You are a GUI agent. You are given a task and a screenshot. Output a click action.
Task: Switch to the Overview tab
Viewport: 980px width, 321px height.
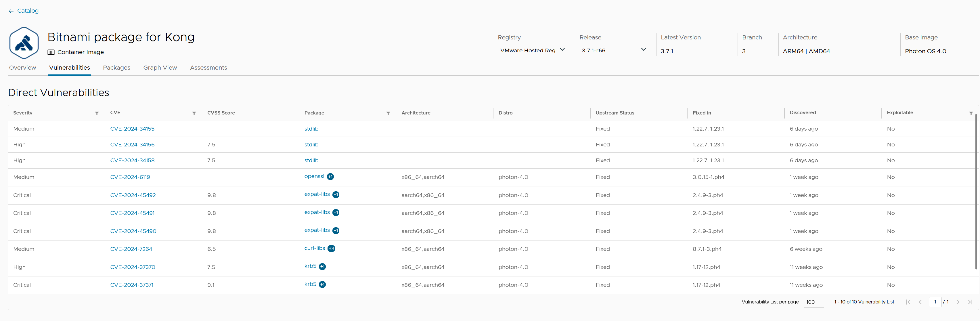[22, 68]
